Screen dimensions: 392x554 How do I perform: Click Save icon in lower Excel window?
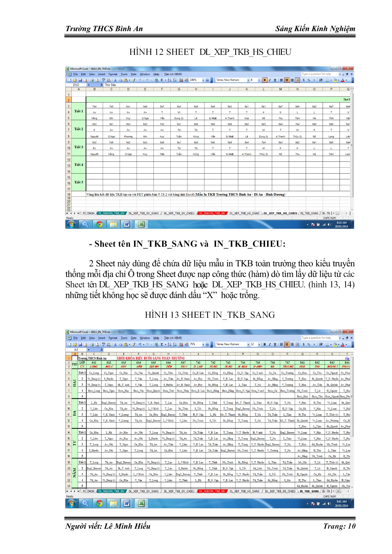[80, 344]
